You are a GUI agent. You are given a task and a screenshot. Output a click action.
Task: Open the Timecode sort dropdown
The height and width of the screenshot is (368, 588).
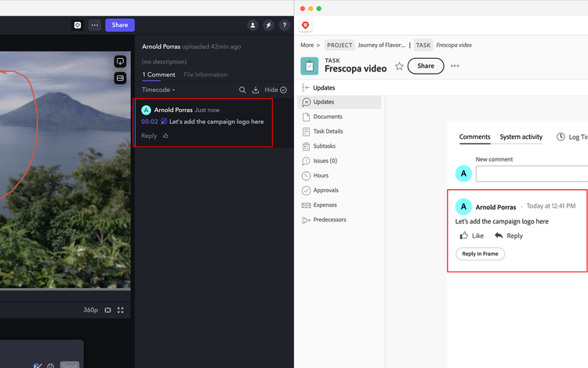click(x=158, y=90)
